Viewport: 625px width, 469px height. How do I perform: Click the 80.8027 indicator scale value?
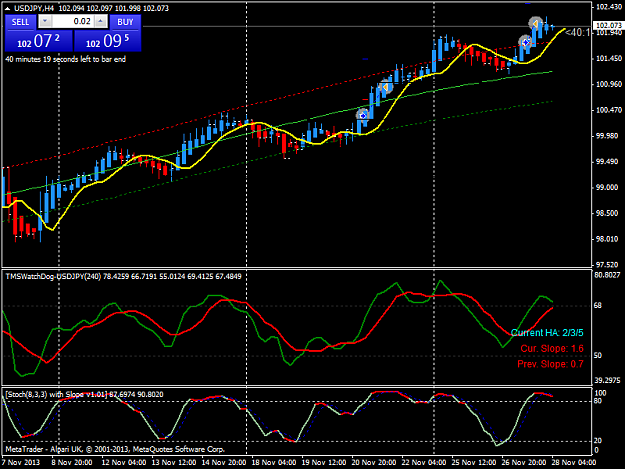(x=607, y=275)
